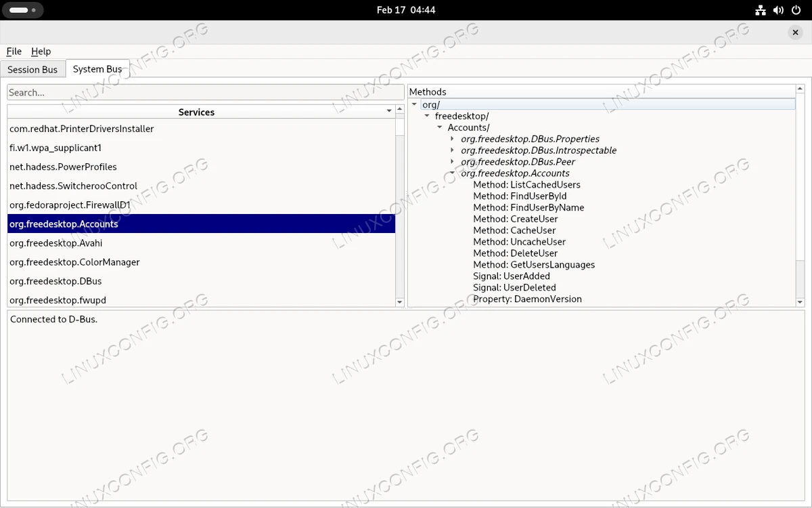Viewport: 812px width, 508px height.
Task: Collapse the Accounts/ tree node
Action: [440, 127]
